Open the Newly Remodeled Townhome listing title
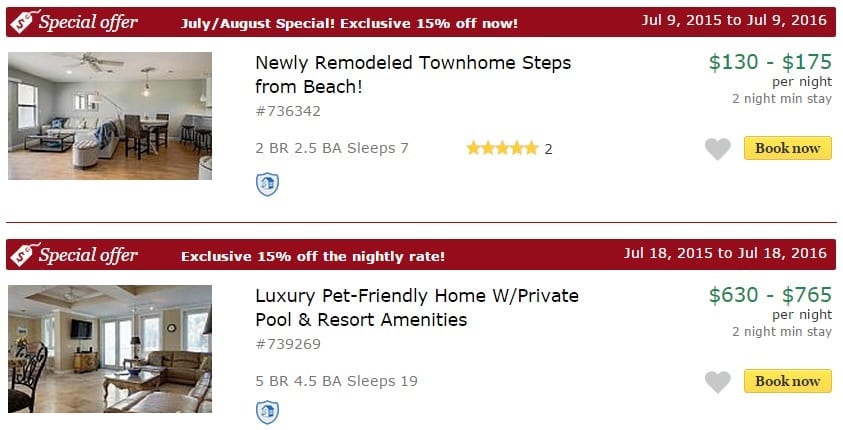This screenshot has height=430, width=843. click(x=413, y=74)
